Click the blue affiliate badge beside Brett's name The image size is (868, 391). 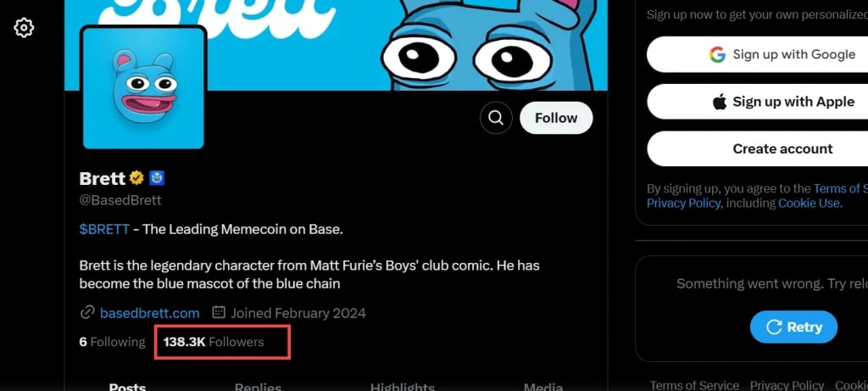click(x=157, y=178)
